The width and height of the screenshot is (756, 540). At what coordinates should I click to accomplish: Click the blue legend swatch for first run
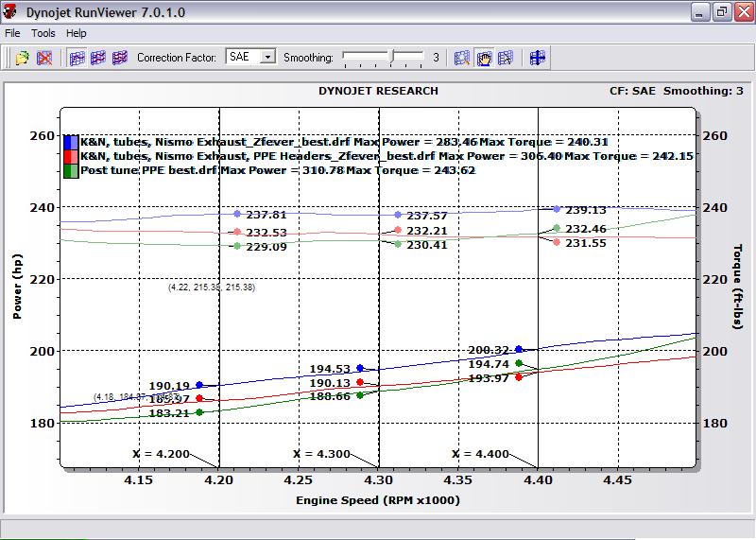tap(71, 143)
